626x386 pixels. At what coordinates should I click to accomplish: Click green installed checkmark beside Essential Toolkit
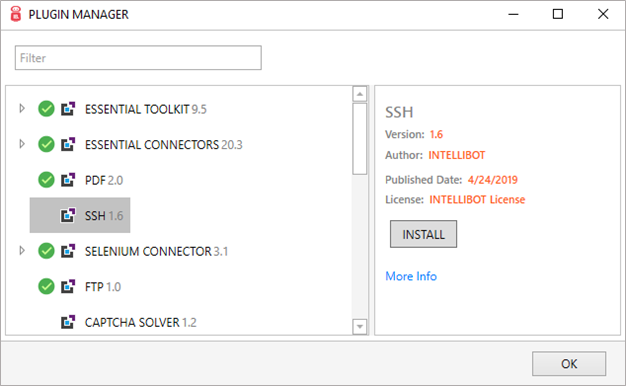point(46,109)
